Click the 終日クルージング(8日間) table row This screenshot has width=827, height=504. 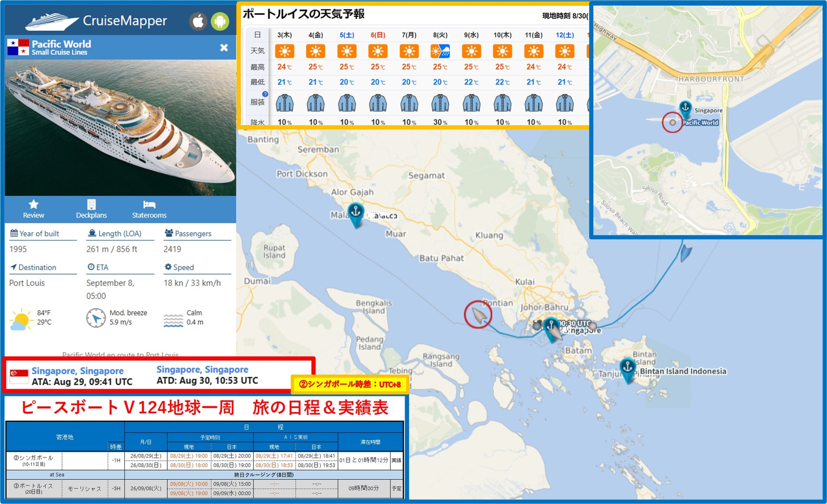[264, 475]
